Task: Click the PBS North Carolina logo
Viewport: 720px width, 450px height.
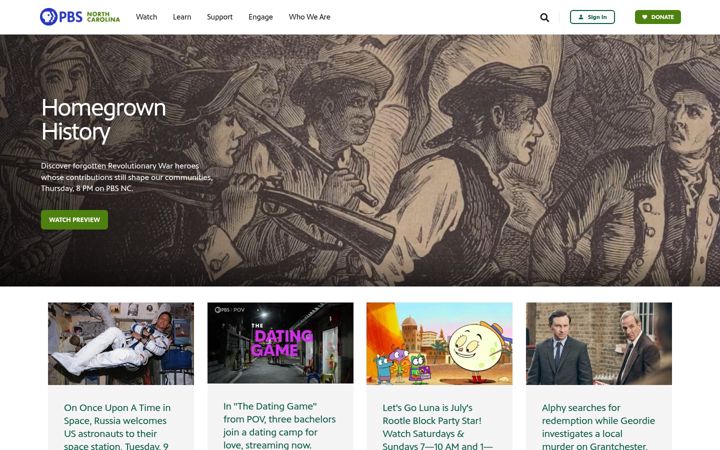Action: pos(80,17)
